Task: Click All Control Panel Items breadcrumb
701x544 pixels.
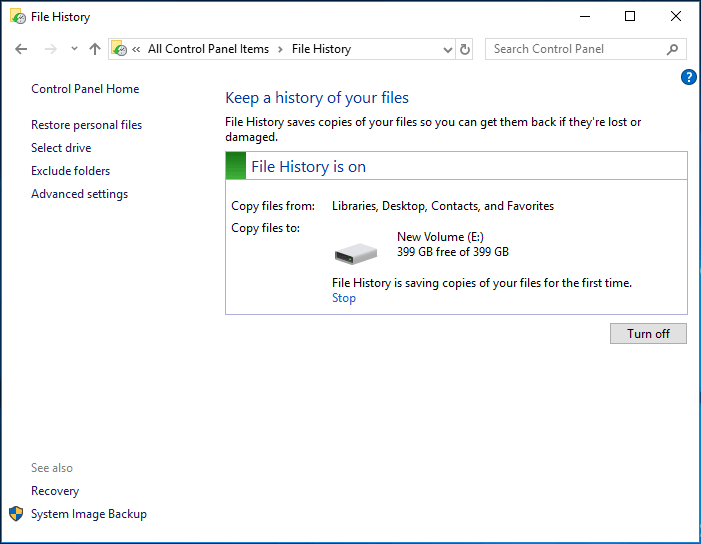Action: (x=208, y=49)
